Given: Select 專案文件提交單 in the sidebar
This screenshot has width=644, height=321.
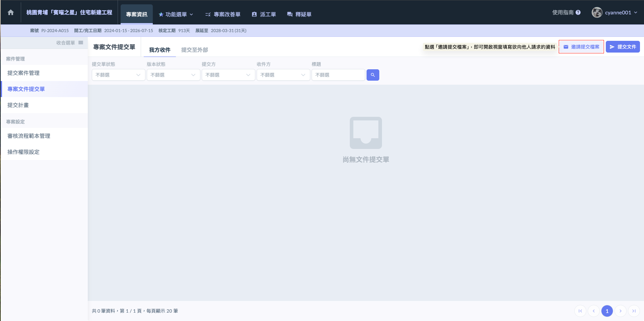Looking at the screenshot, I should (x=44, y=89).
